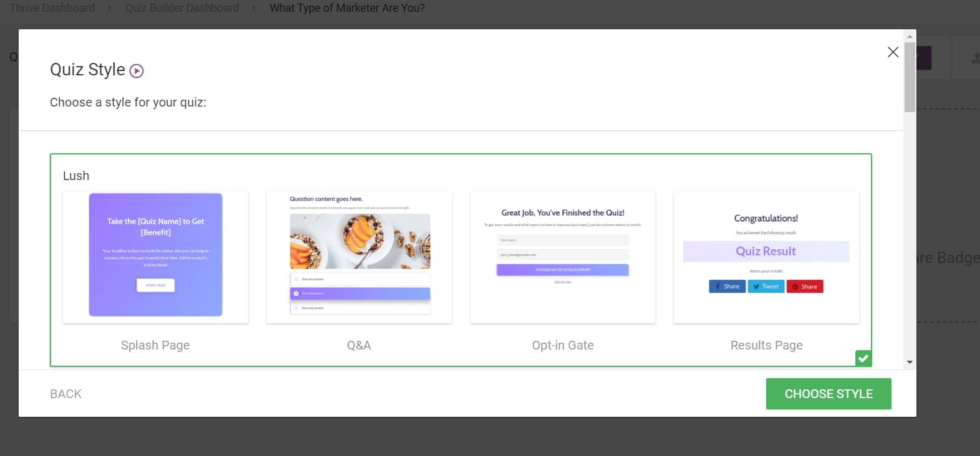Confirm with the Choose Style button

pos(828,394)
